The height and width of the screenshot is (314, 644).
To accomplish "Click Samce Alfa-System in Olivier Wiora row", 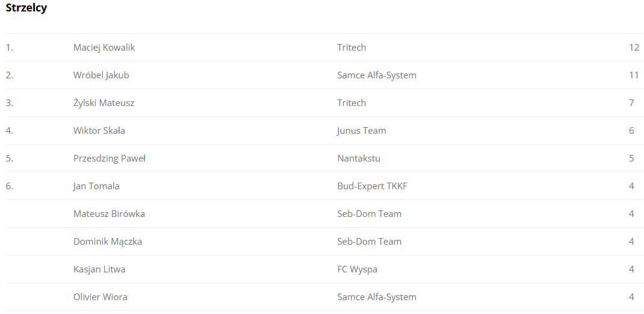I will click(x=377, y=297).
